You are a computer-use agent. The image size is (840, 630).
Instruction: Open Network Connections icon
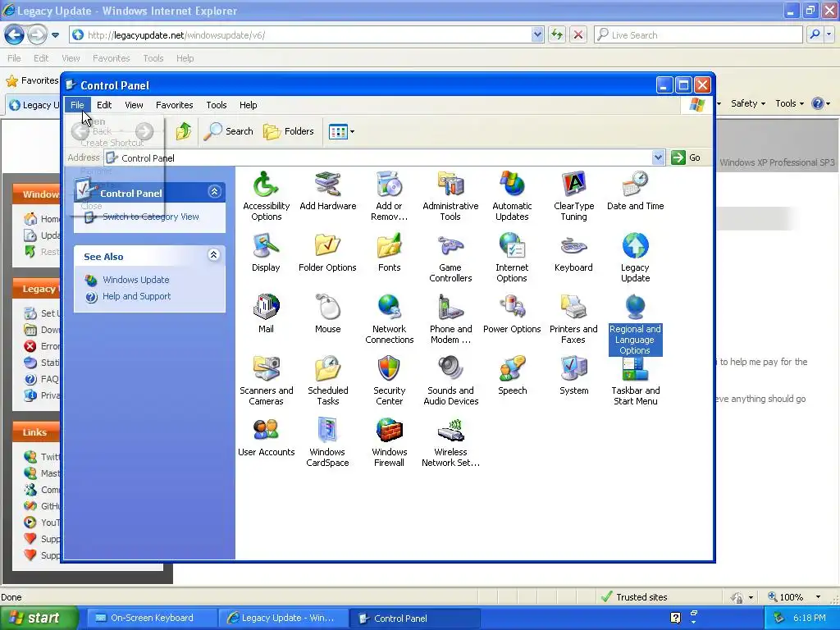tap(389, 319)
